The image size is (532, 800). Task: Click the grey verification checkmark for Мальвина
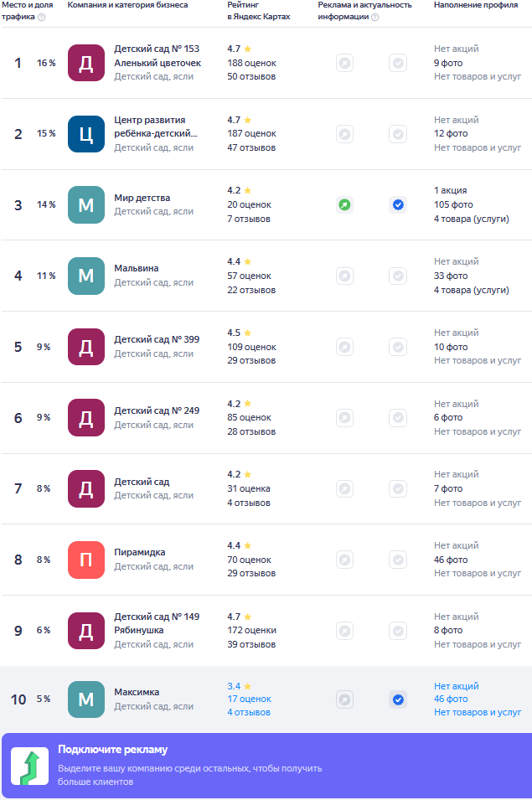[398, 276]
